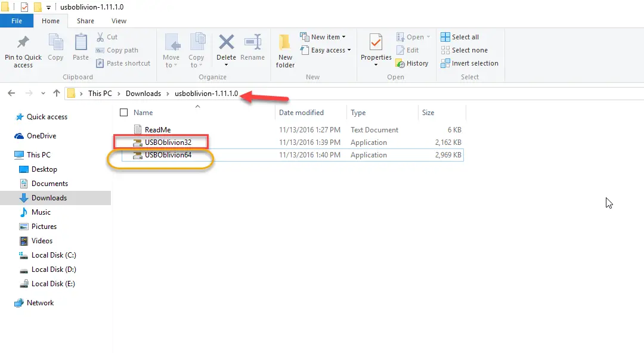644x353 pixels.
Task: Click Select none
Action: click(x=464, y=50)
